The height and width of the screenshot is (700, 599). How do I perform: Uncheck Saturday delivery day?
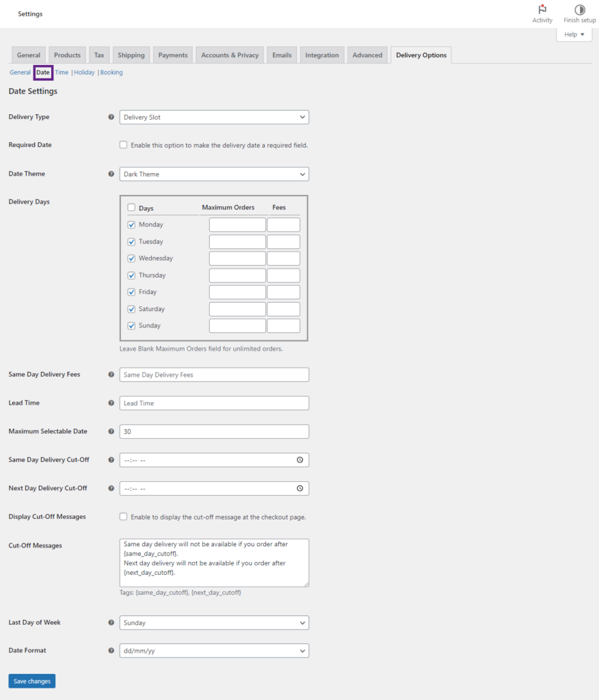pos(131,309)
